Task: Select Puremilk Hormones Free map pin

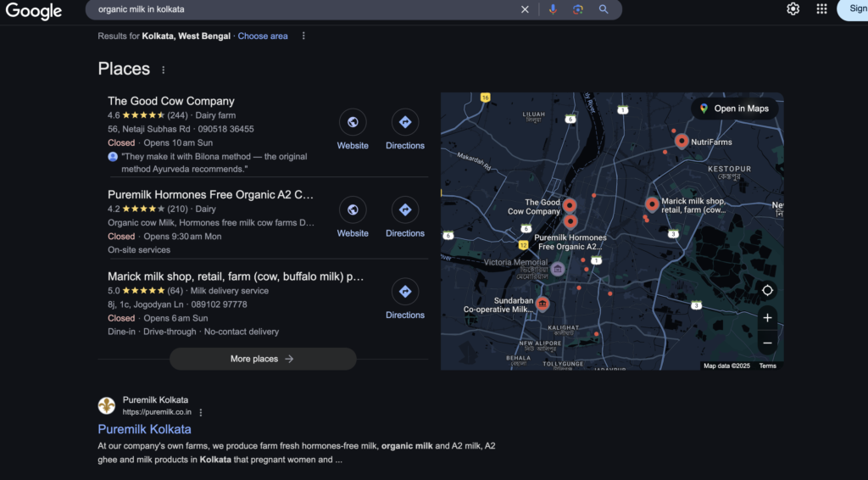Action: (570, 221)
